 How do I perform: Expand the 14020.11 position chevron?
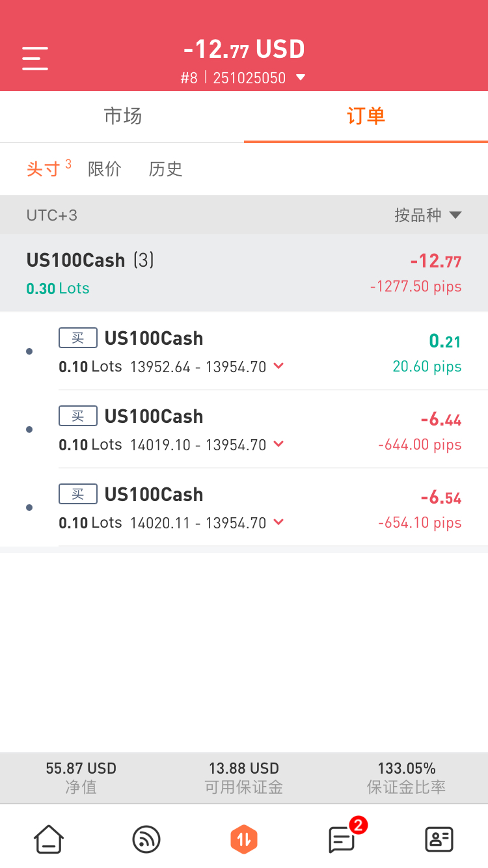click(x=278, y=522)
